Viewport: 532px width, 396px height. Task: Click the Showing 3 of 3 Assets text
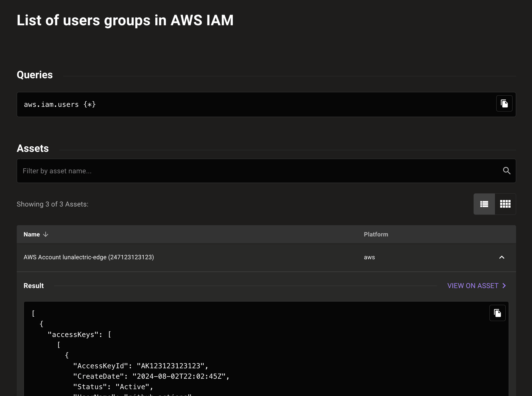click(x=52, y=204)
